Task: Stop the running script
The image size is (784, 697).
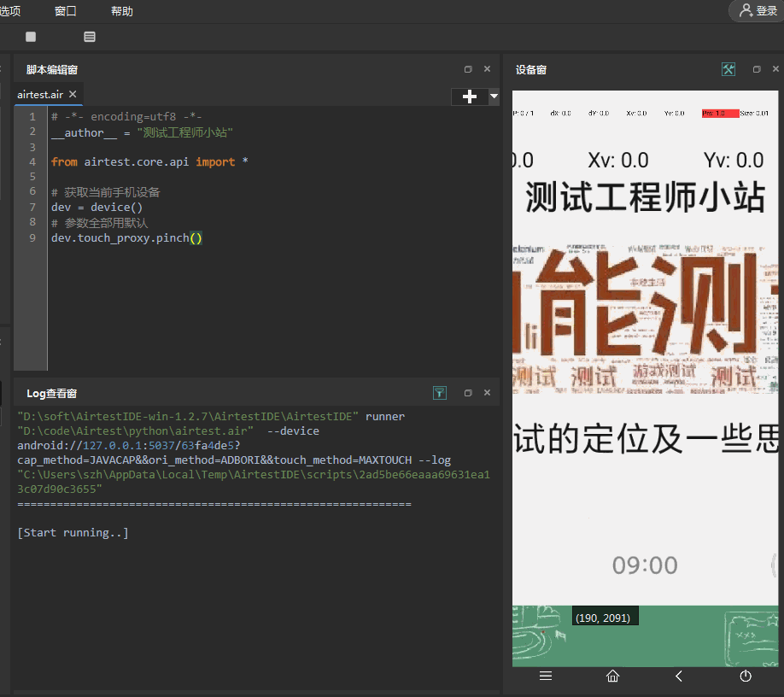Action: (31, 37)
